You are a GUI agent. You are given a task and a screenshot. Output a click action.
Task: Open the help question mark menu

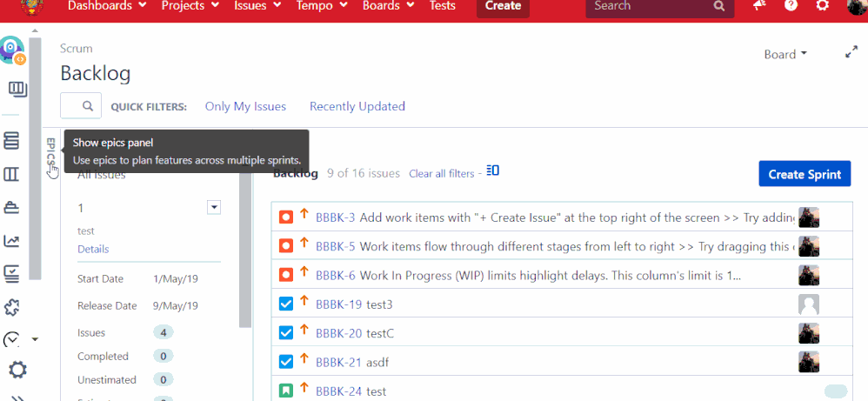[x=791, y=5]
